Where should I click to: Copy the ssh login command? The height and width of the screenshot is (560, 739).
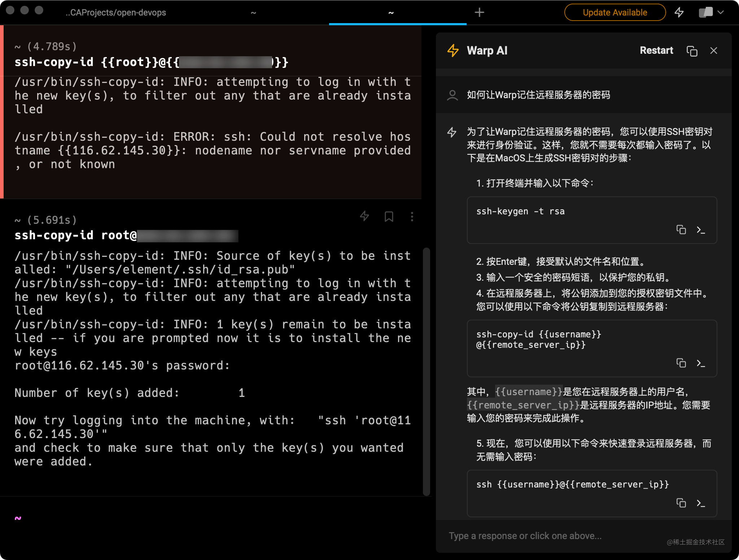(682, 503)
